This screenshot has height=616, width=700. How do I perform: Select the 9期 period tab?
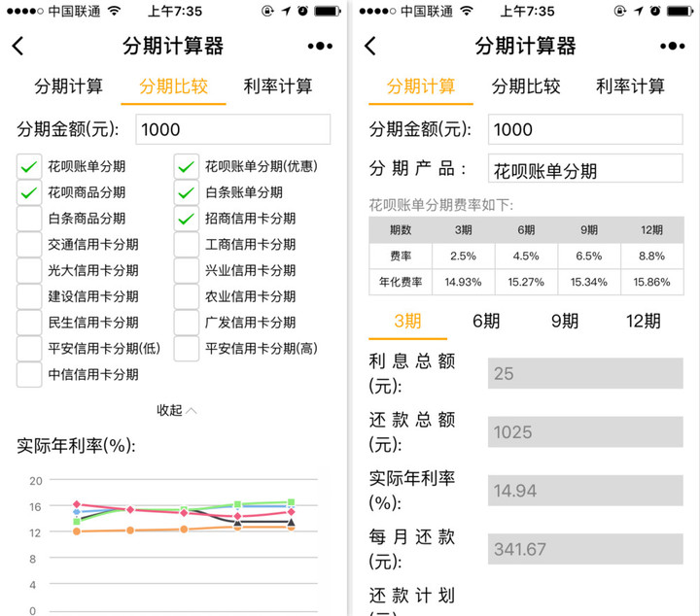point(565,322)
